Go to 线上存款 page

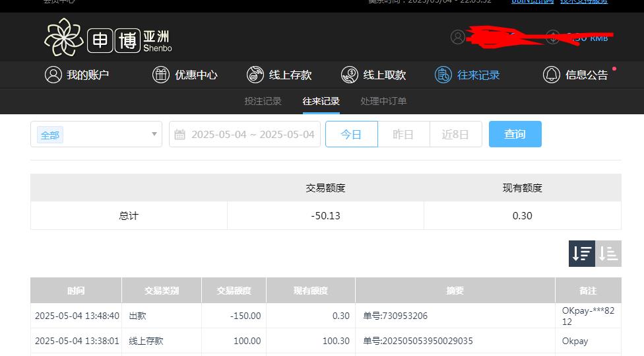click(279, 75)
